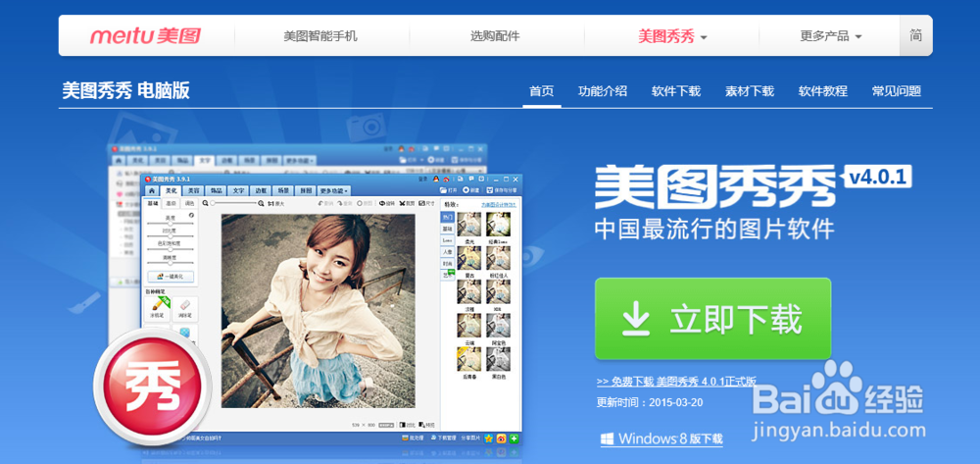Click the green 立即下载 download button
This screenshot has width=980, height=464.
click(x=712, y=319)
